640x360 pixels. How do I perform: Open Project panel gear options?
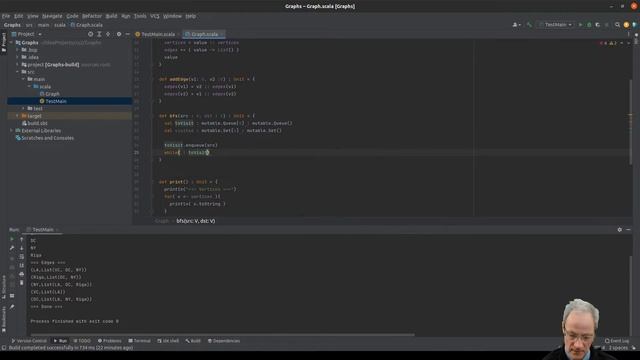pos(119,34)
